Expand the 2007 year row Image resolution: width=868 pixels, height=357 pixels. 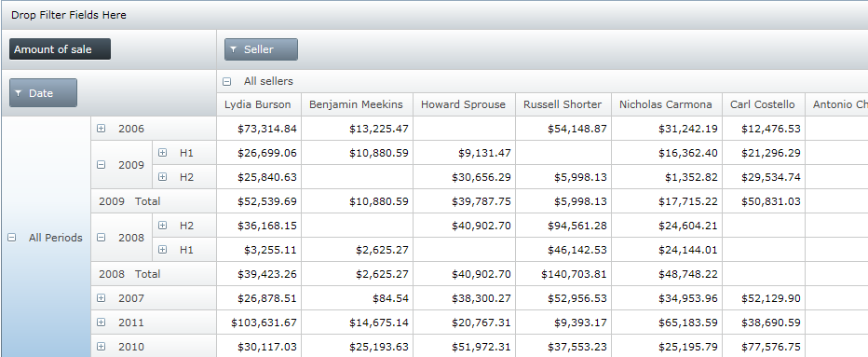(101, 298)
